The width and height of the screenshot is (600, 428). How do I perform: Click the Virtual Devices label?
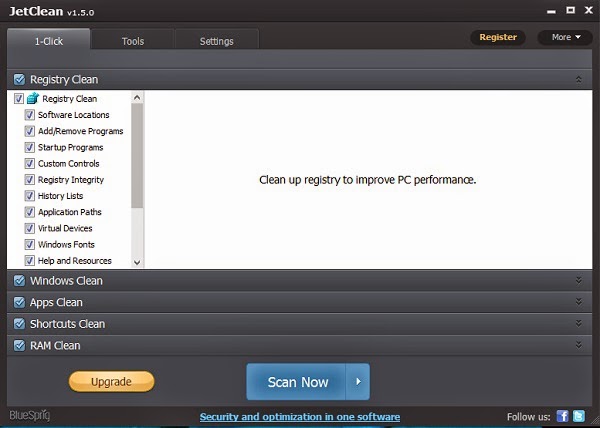click(x=65, y=228)
